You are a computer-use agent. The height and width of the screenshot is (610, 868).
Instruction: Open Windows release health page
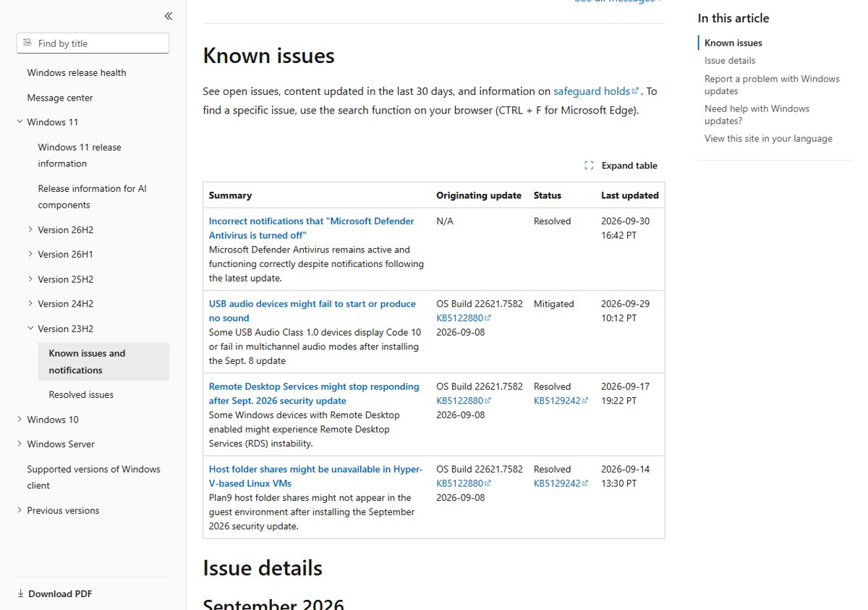click(x=77, y=72)
